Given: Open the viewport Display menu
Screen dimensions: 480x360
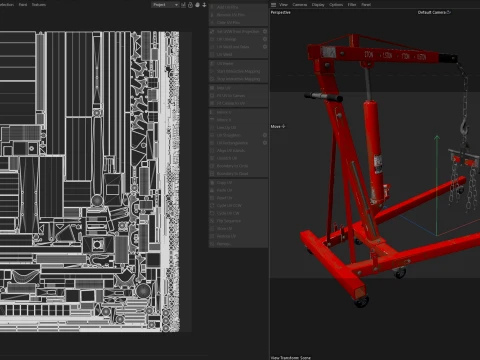Looking at the screenshot, I should (318, 5).
